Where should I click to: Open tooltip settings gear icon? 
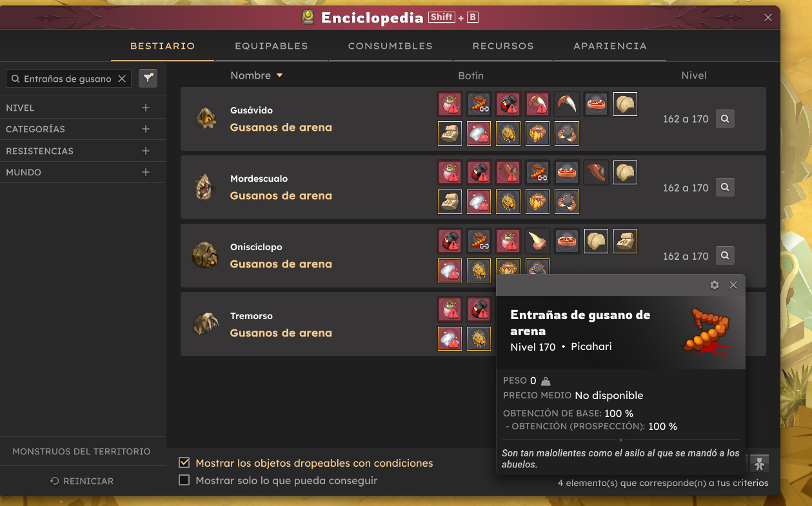(715, 285)
